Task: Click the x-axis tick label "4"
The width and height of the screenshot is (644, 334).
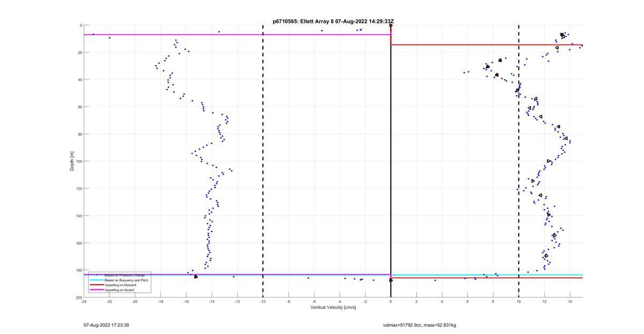Action: click(x=442, y=301)
